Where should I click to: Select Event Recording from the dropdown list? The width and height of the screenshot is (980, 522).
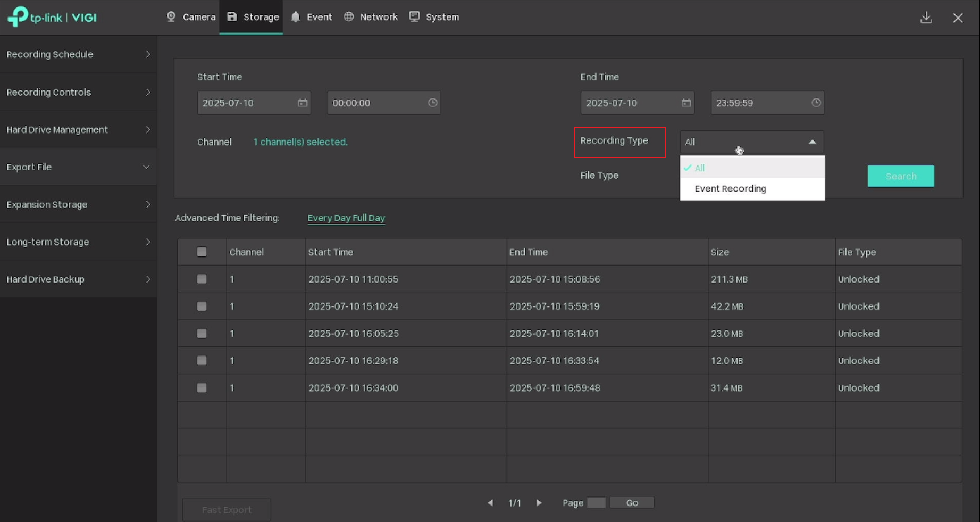730,188
